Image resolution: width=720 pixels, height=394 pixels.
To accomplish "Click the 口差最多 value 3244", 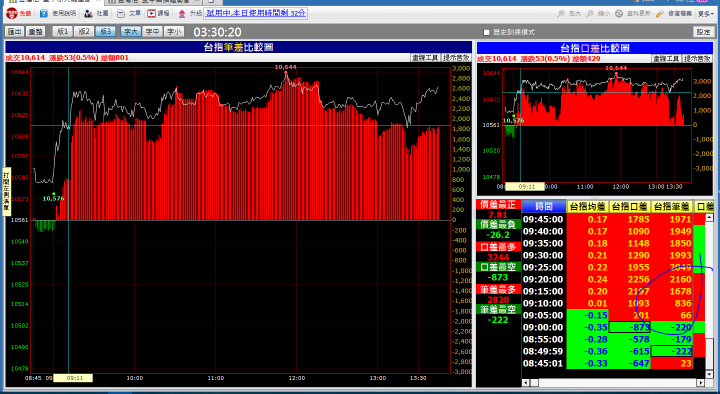I will click(x=498, y=257).
